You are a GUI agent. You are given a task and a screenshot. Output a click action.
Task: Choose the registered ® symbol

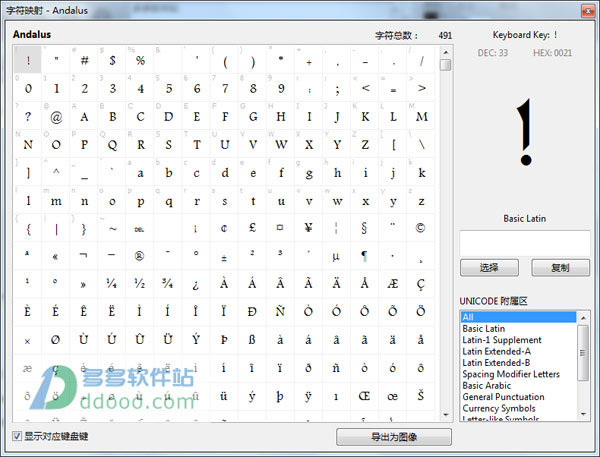pos(140,256)
